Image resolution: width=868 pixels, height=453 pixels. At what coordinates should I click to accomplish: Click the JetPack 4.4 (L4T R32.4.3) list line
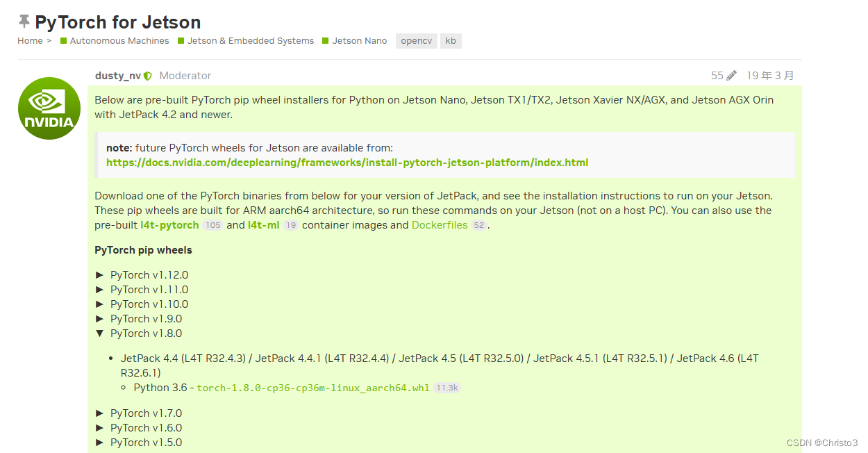tap(440, 365)
